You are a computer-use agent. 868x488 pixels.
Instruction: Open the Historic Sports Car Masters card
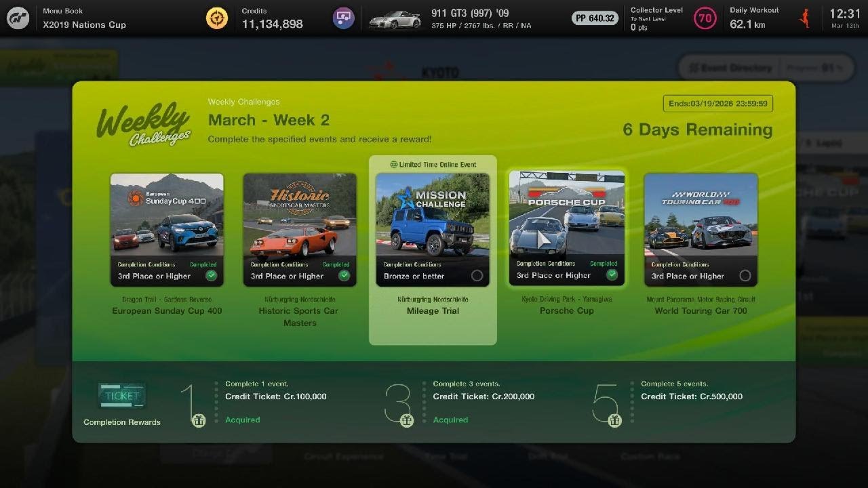[300, 230]
